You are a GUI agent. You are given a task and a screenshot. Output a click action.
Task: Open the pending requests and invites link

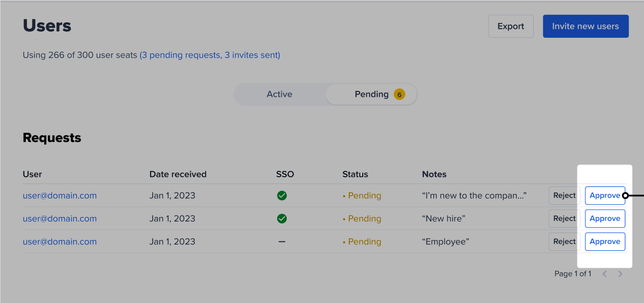[210, 55]
